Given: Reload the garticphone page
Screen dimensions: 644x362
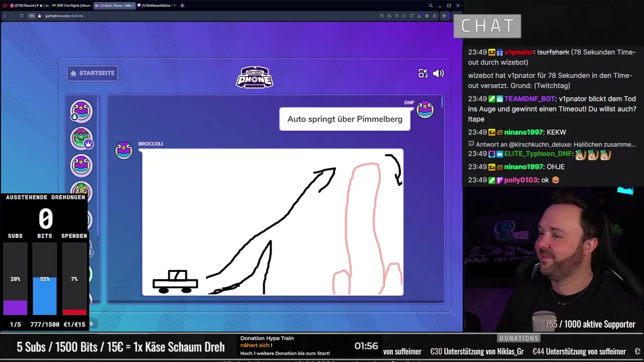Looking at the screenshot, I should [22, 16].
